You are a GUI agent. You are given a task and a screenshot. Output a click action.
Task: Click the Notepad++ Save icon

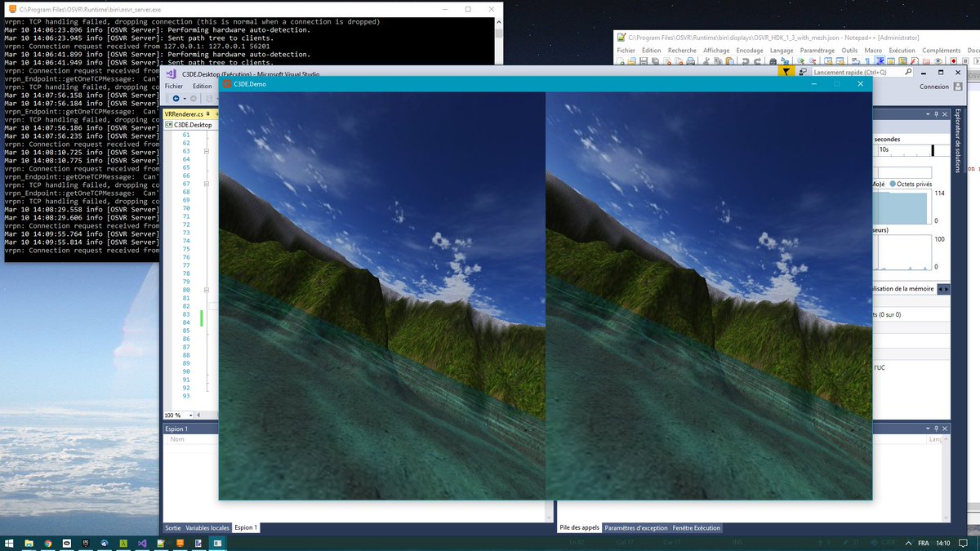tap(645, 61)
